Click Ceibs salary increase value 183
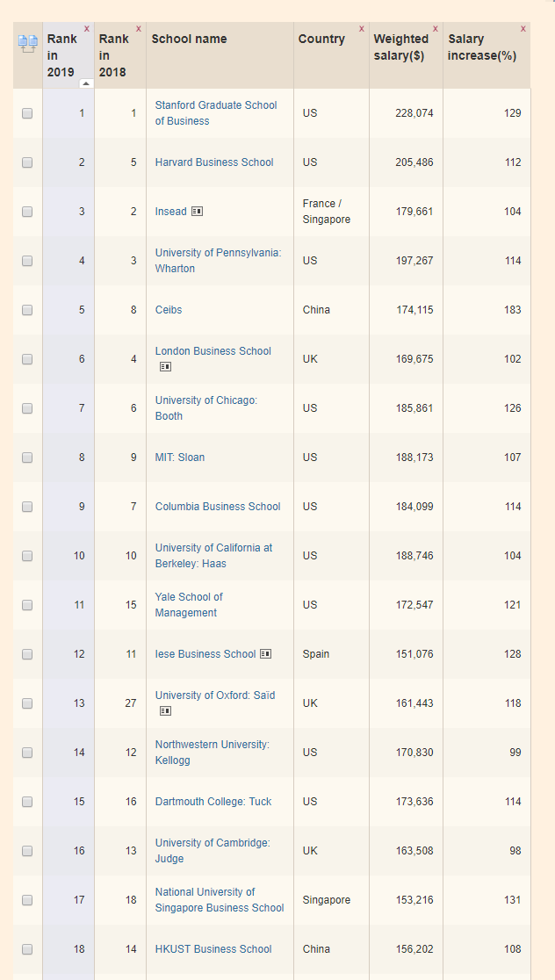 tap(513, 310)
